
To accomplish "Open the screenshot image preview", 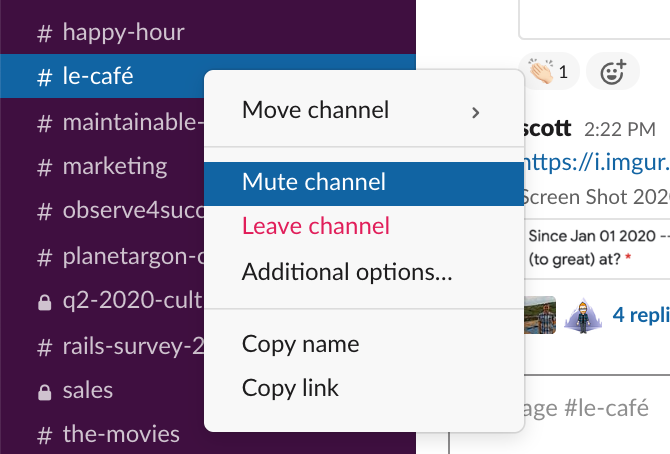I will [597, 249].
